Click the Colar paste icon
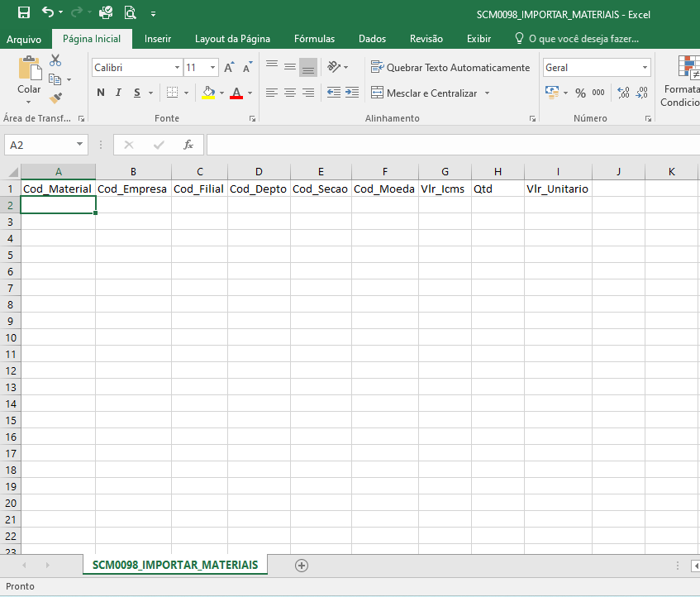Screen dimensions: 700x597 coord(30,69)
